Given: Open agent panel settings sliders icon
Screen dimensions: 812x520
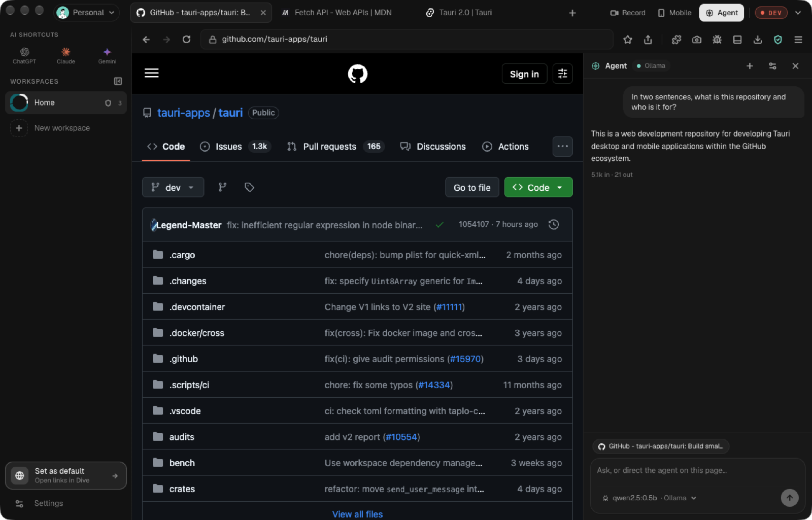Looking at the screenshot, I should click(772, 66).
